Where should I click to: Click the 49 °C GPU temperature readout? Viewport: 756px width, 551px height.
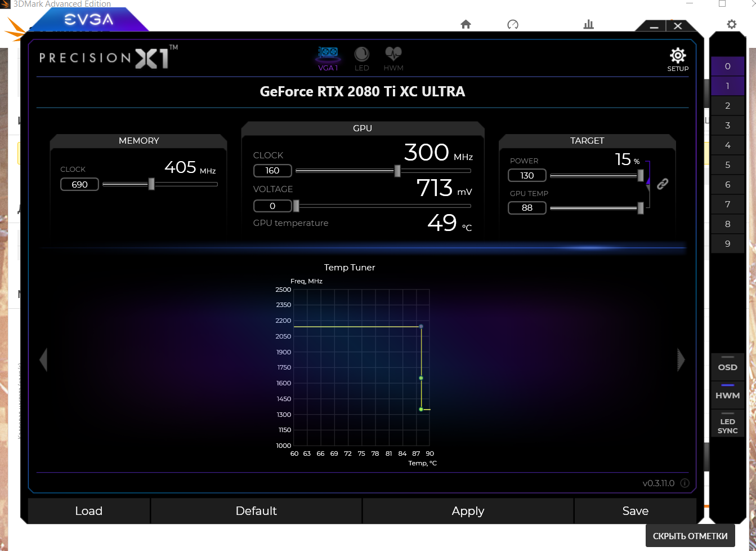(450, 223)
